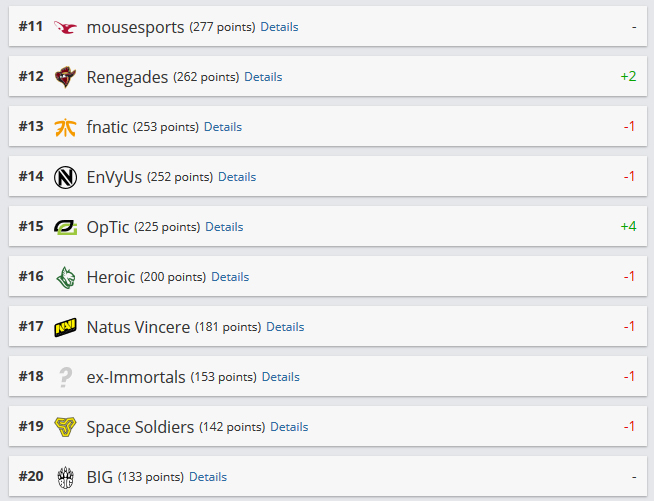Click the EnVyUs team logo
Screen dimensions: 654x501
point(66,177)
